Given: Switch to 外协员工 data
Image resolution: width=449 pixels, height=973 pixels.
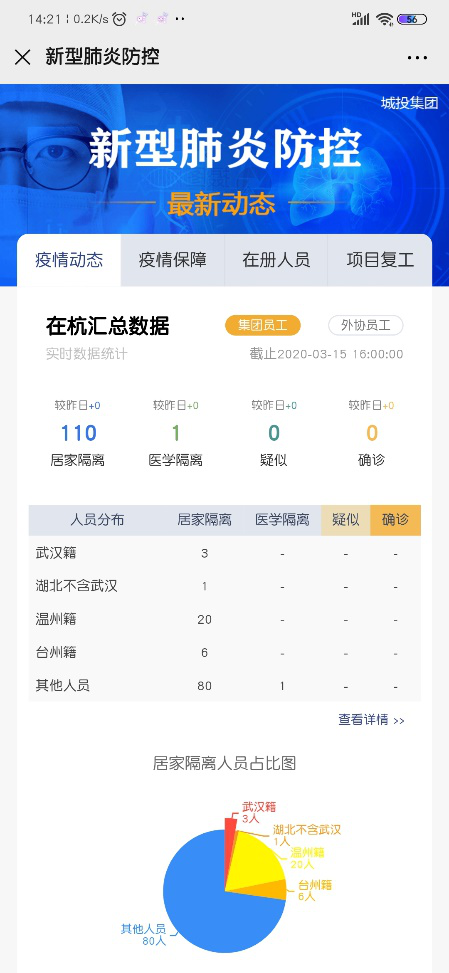Looking at the screenshot, I should pyautogui.click(x=366, y=325).
